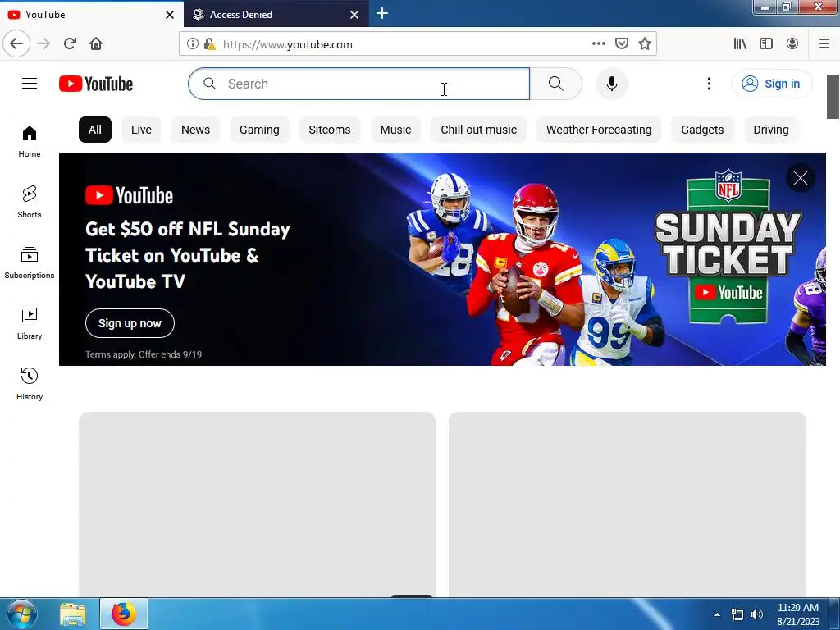
Task: Select the Live category chip
Action: tap(141, 130)
